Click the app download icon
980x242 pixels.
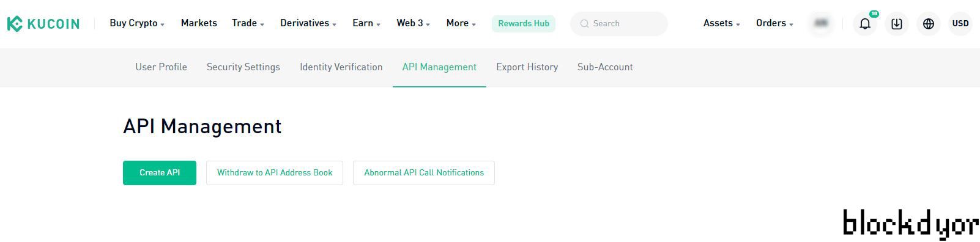pyautogui.click(x=897, y=24)
